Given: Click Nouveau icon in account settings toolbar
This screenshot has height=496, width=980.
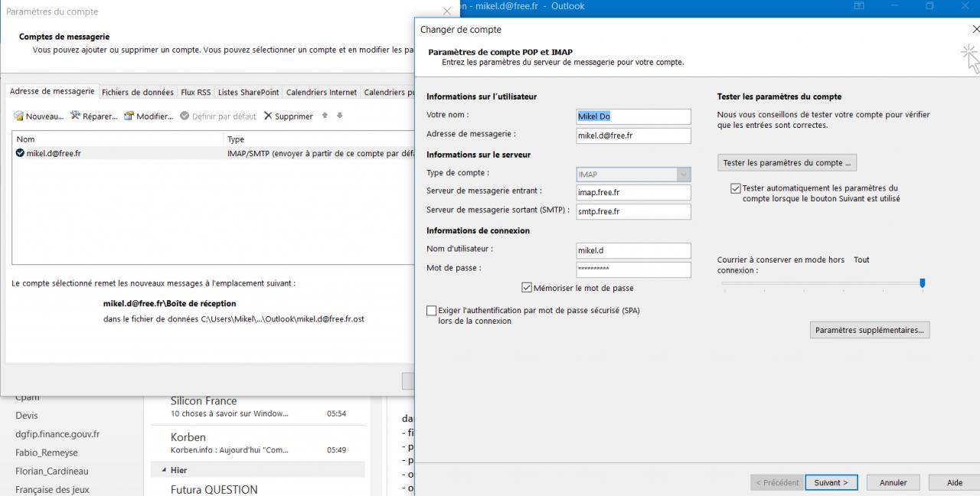Looking at the screenshot, I should [19, 116].
